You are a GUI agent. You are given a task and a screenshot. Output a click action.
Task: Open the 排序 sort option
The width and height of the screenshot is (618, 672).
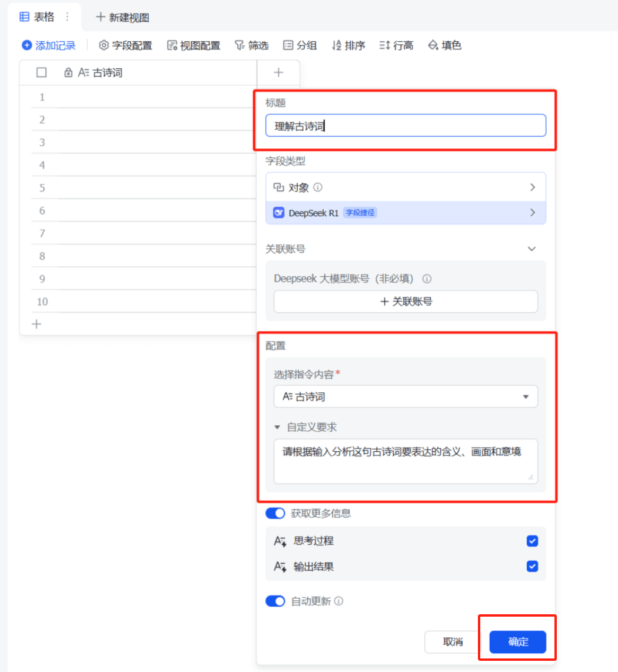point(348,45)
